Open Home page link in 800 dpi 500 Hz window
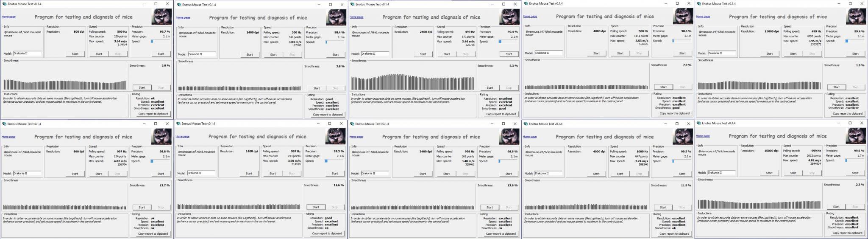Image resolution: width=868 pixels, height=239 pixels. click(x=8, y=17)
